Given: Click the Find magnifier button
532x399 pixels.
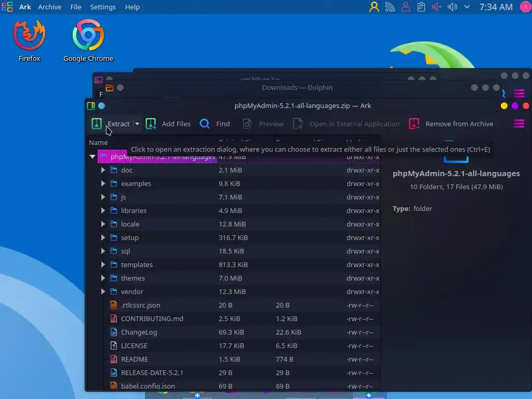Looking at the screenshot, I should click(215, 124).
